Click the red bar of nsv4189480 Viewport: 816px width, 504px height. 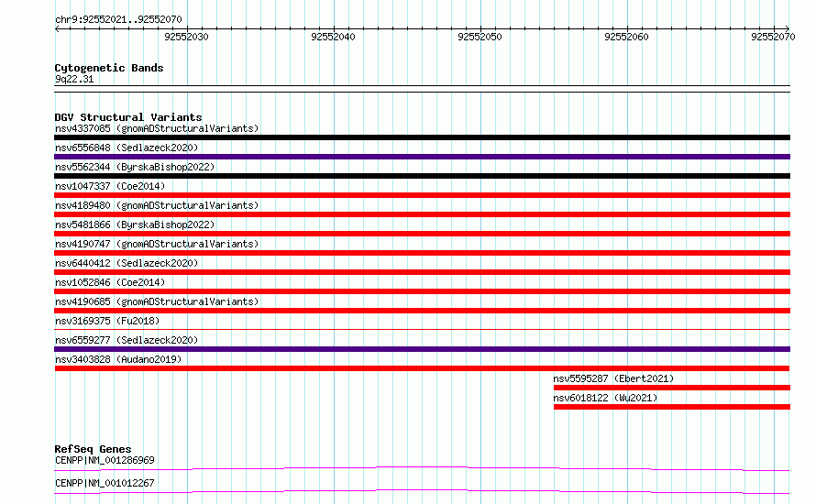point(422,214)
